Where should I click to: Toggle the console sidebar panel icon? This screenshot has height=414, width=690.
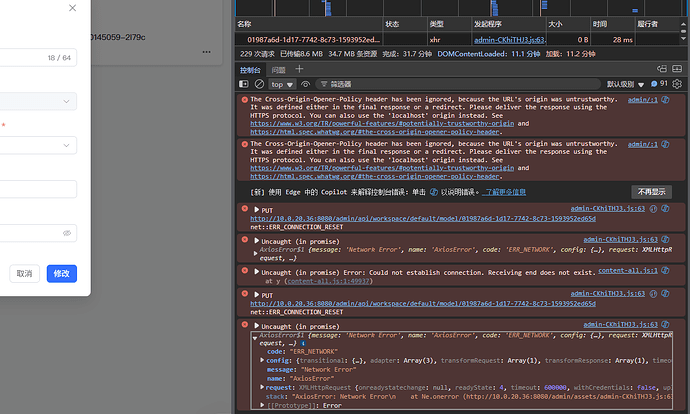coord(243,84)
